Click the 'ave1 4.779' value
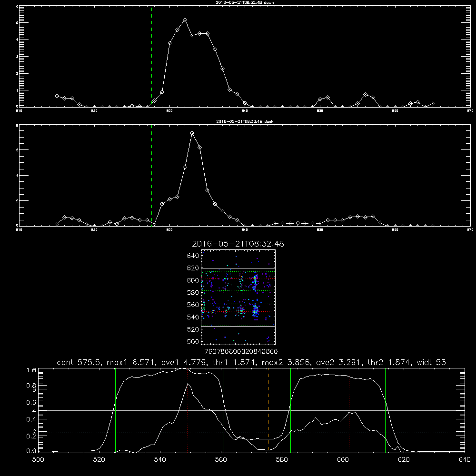 coord(183,362)
